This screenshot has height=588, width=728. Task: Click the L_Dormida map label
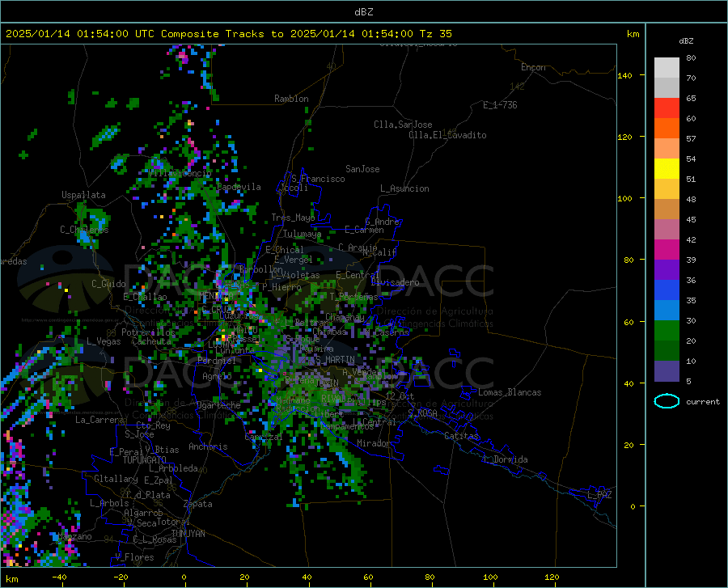pyautogui.click(x=505, y=459)
